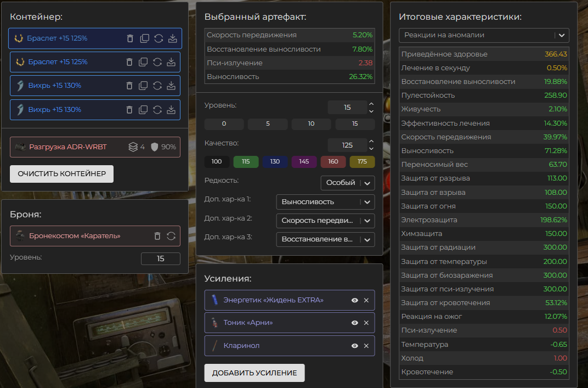Select level preset 10
Screen dimensions: 588x388
(311, 123)
